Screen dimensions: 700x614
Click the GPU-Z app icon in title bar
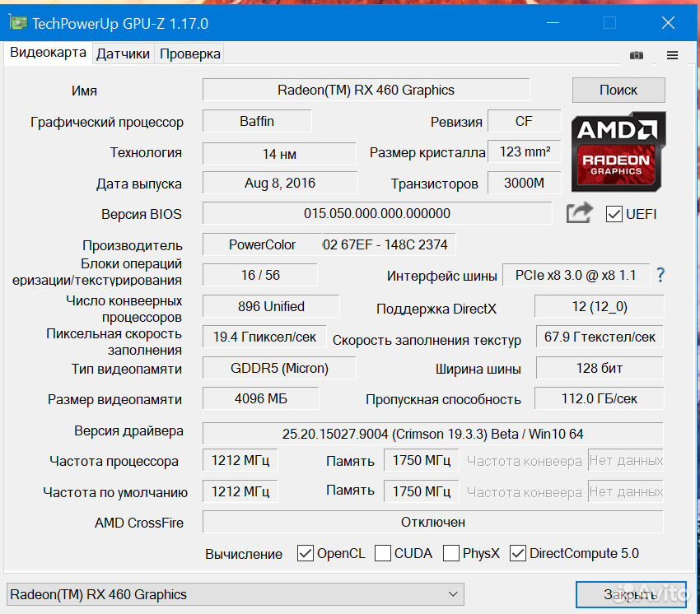pyautogui.click(x=18, y=22)
